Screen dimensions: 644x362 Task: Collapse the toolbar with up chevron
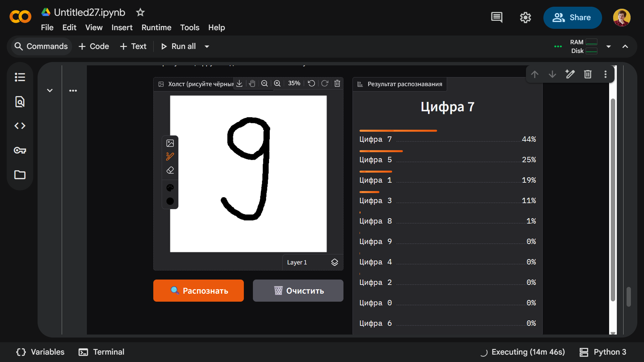click(x=625, y=47)
